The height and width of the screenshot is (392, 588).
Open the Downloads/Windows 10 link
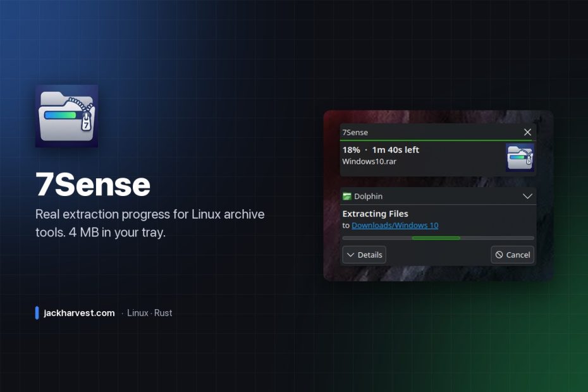[395, 225]
